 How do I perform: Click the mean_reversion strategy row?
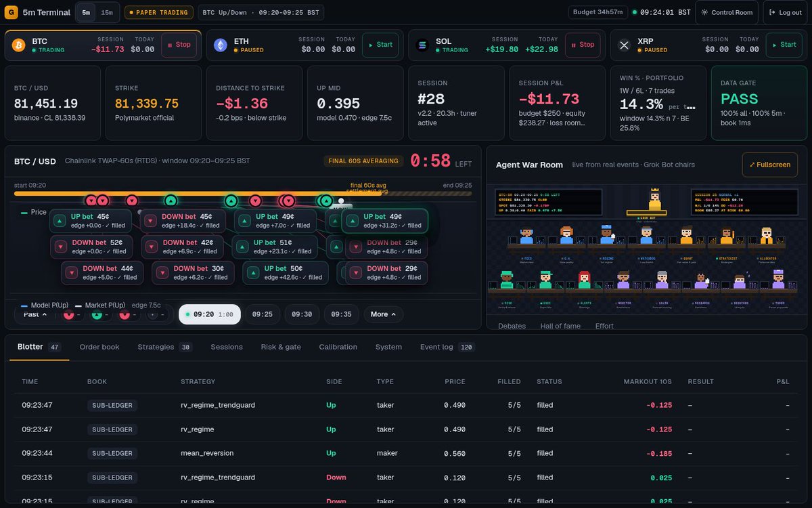click(x=406, y=453)
